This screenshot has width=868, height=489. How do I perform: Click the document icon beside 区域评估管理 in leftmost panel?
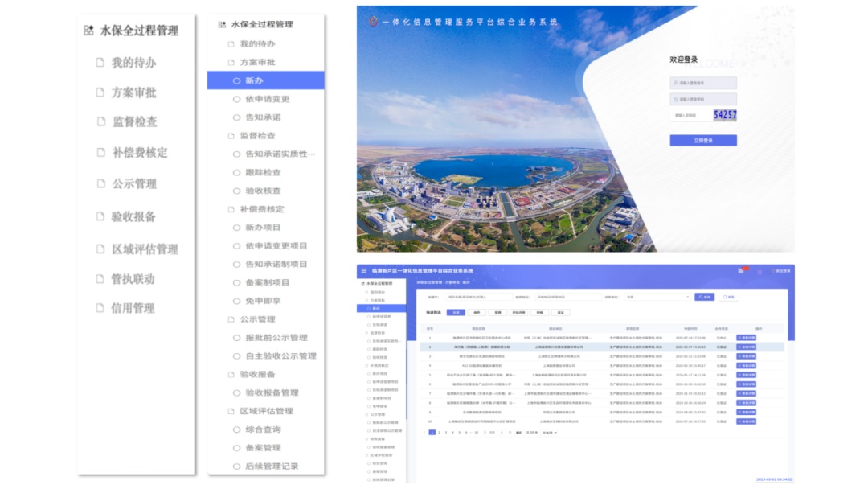(x=100, y=249)
